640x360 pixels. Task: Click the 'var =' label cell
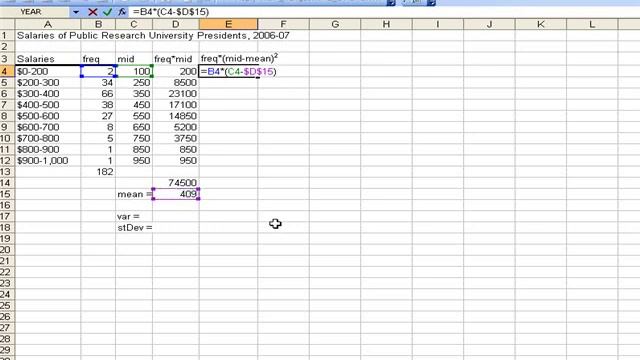coord(134,216)
